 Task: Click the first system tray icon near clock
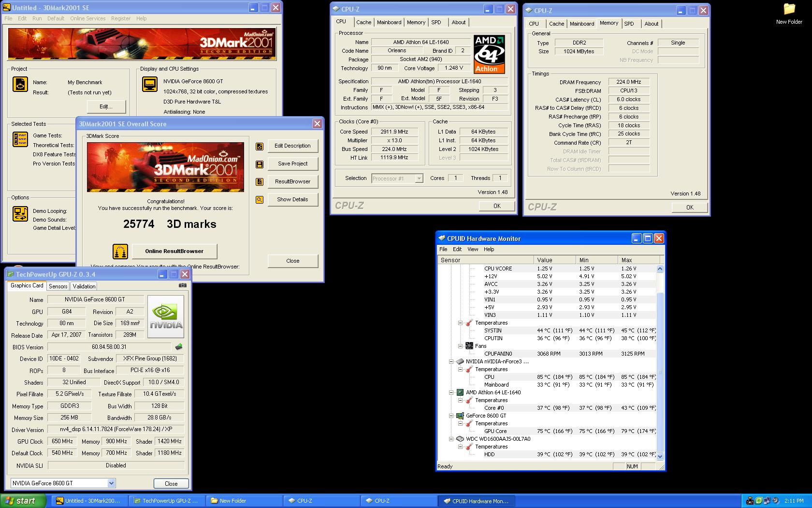750,501
